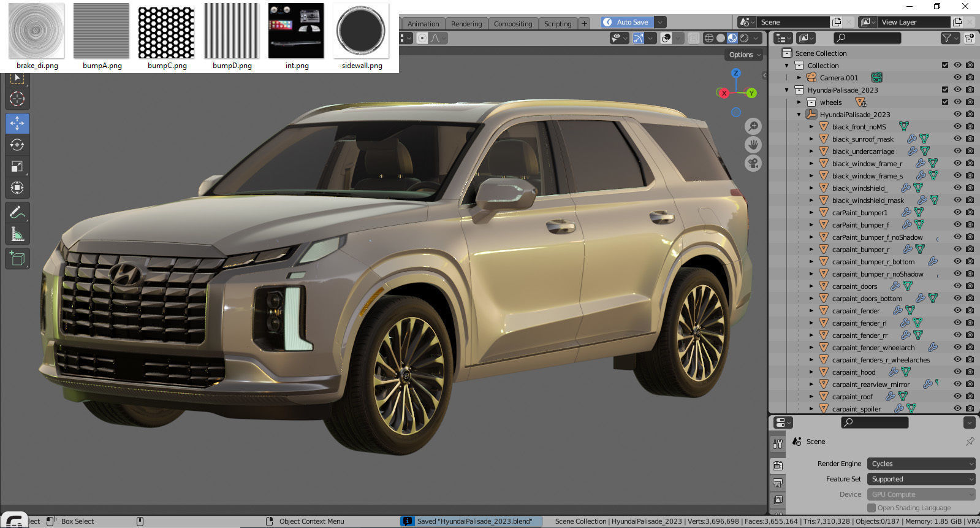The image size is (980, 528).
Task: Switch to material preview shading
Action: (x=732, y=38)
